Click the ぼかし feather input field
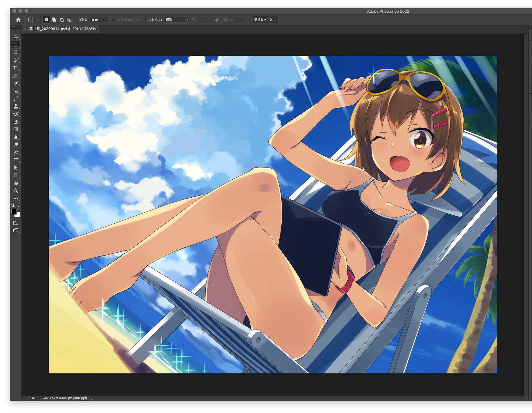The height and width of the screenshot is (413, 532). pyautogui.click(x=100, y=20)
